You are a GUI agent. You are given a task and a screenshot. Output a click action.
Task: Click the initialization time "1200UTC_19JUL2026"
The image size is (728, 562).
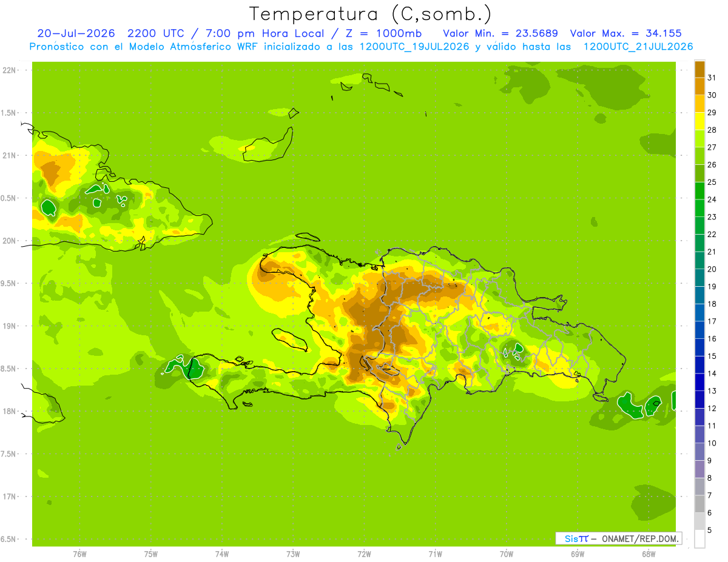[x=414, y=47]
